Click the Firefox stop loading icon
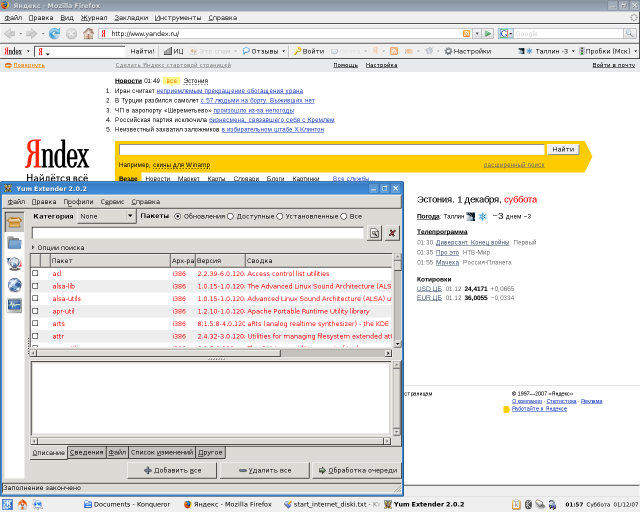640x512 pixels. tap(71, 33)
